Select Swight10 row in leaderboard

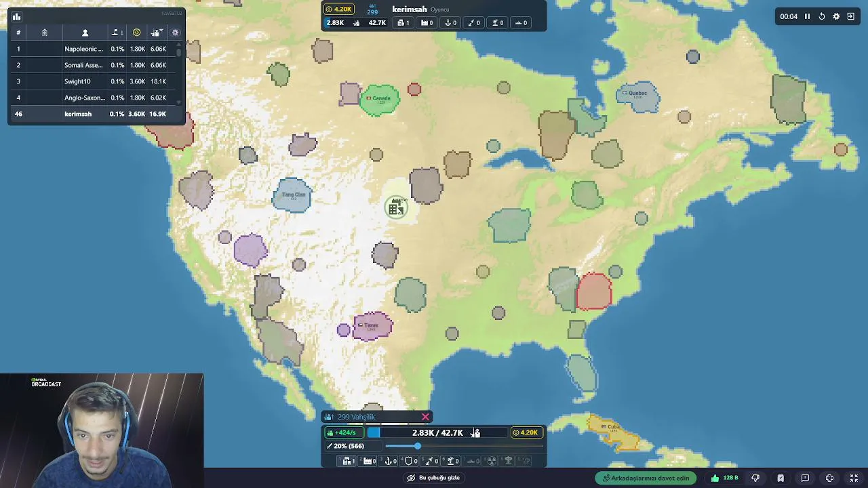click(x=93, y=81)
